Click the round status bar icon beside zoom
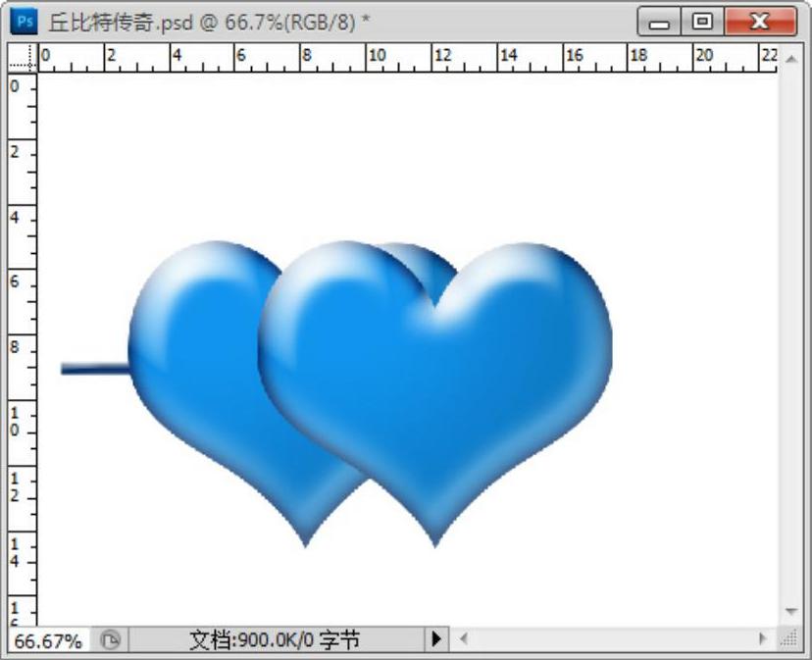The image size is (812, 660). (111, 640)
